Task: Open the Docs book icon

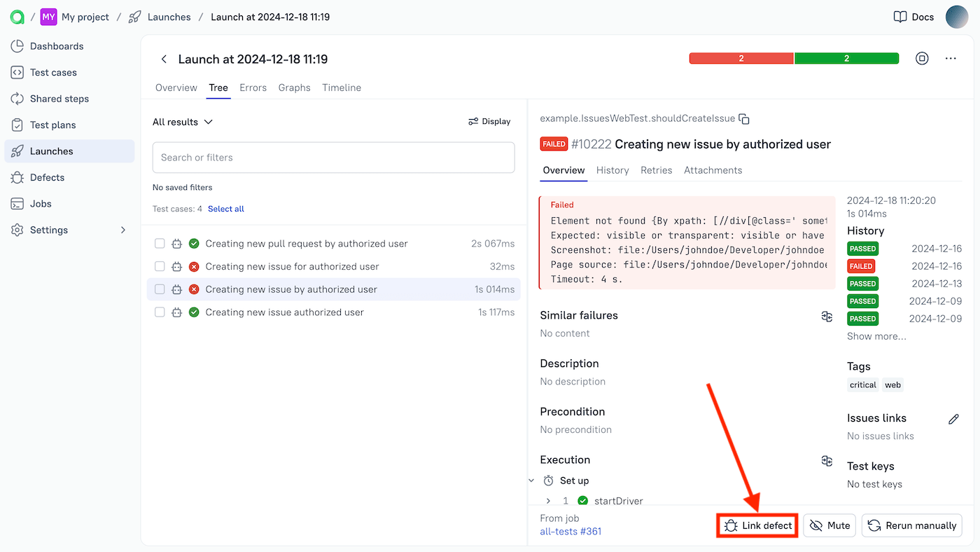Action: [x=900, y=17]
